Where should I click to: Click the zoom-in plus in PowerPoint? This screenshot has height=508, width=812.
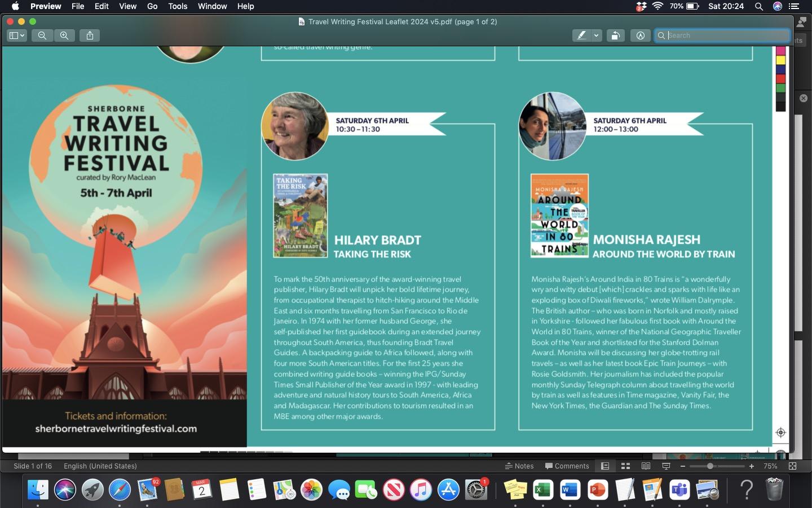(752, 466)
